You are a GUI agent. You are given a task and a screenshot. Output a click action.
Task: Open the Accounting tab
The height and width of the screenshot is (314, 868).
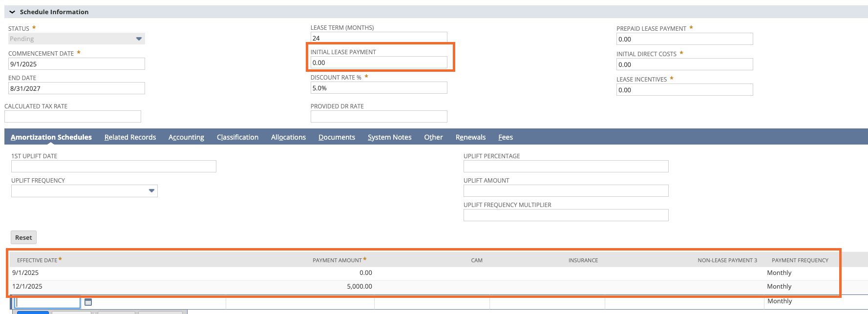click(x=186, y=137)
